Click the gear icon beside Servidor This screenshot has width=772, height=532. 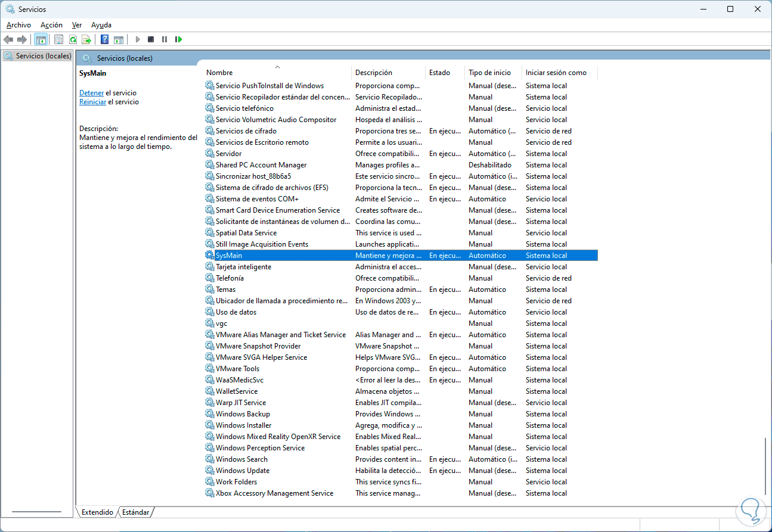[209, 154]
